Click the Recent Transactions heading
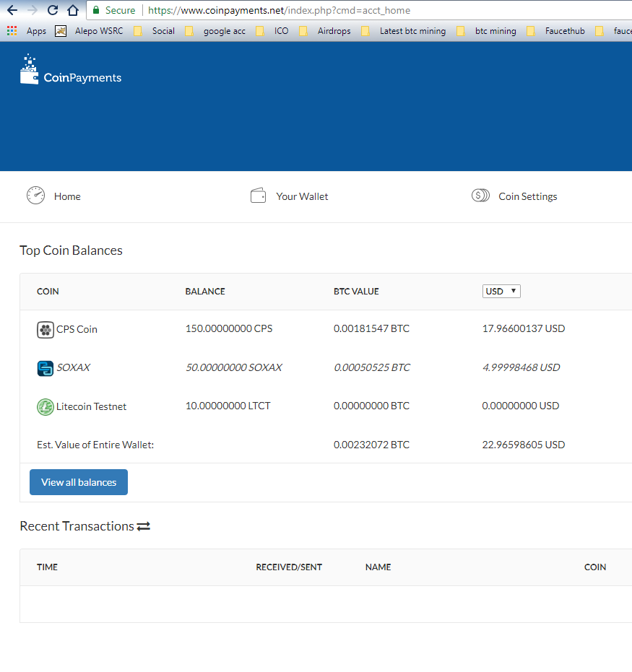The width and height of the screenshot is (632, 672). [x=77, y=526]
